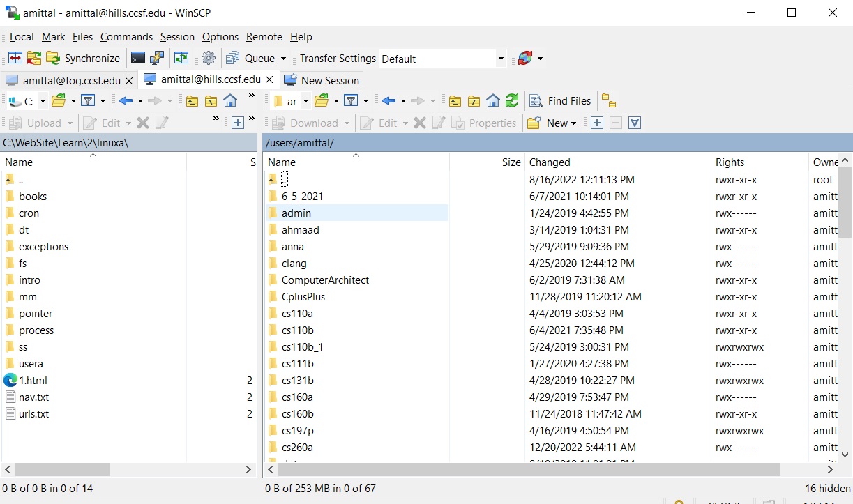Go to remote home directory
The width and height of the screenshot is (853, 504).
[x=493, y=101]
